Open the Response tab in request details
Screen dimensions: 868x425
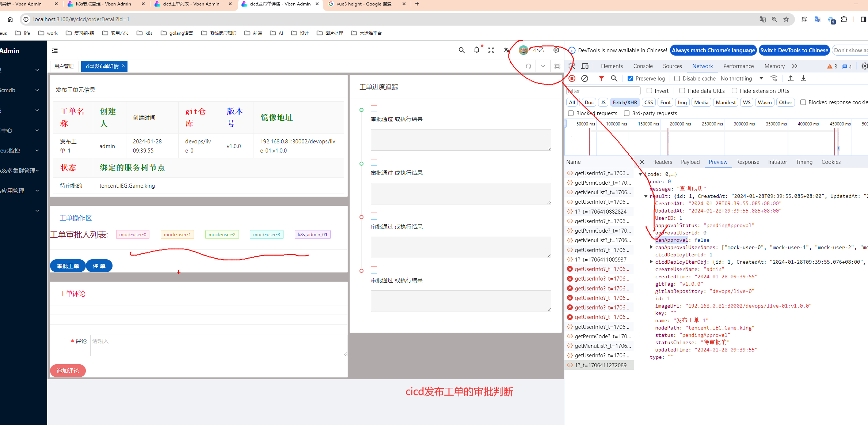747,162
